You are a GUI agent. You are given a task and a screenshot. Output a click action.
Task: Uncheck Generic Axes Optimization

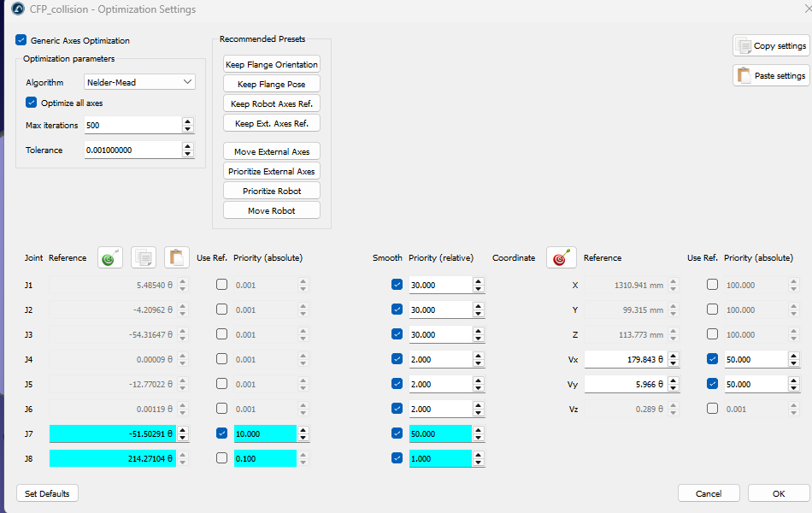click(21, 40)
